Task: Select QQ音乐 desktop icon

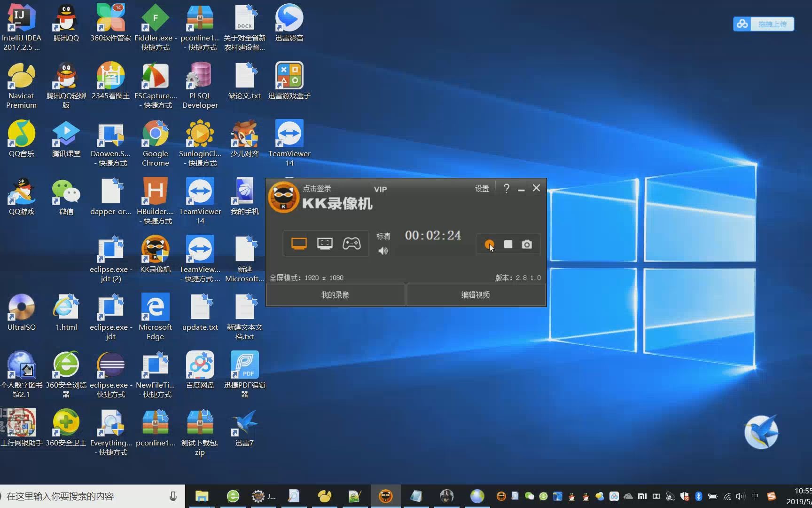Action: 21,138
